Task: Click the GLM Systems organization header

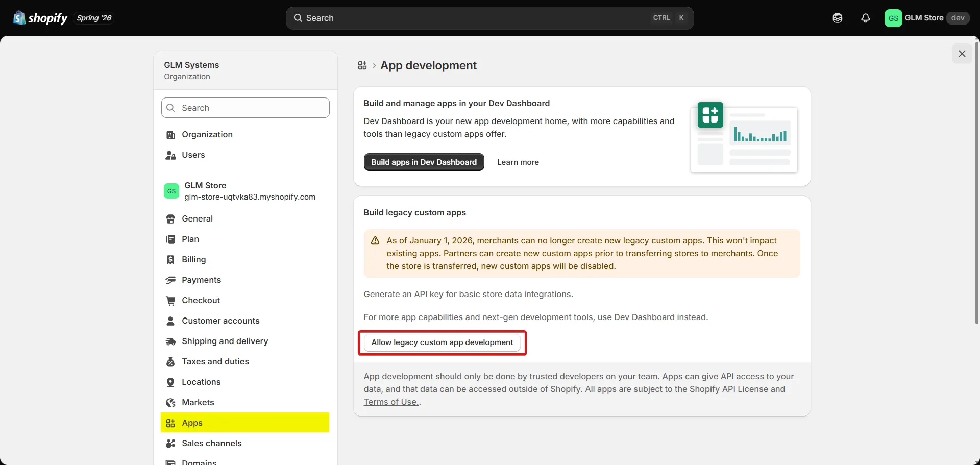Action: 246,70
